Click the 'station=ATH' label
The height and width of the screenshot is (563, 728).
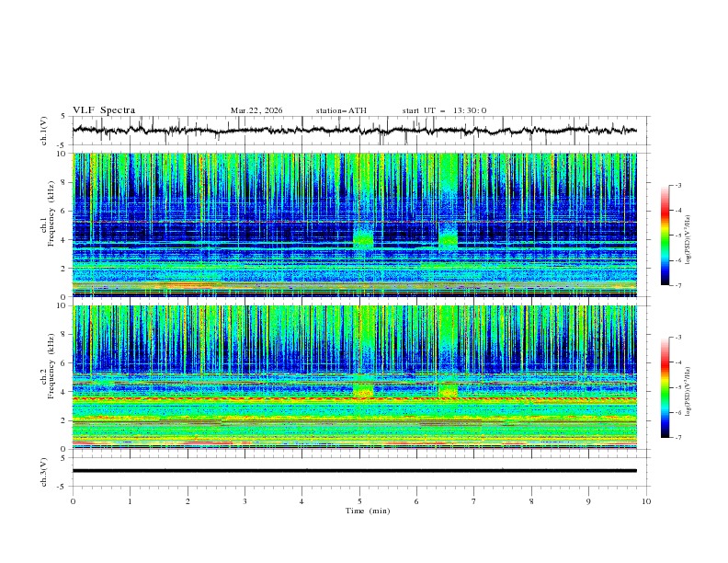point(341,110)
